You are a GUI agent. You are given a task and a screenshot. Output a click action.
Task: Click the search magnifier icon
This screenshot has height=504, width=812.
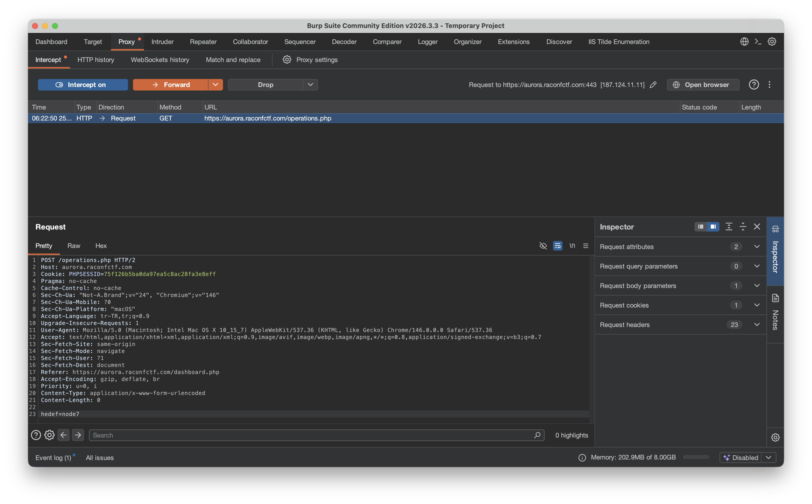coord(537,435)
